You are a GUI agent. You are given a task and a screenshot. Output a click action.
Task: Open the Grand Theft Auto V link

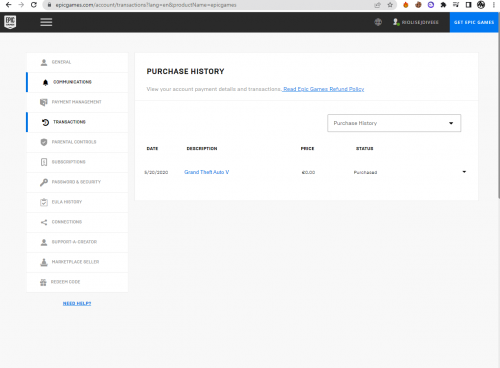[x=207, y=172]
